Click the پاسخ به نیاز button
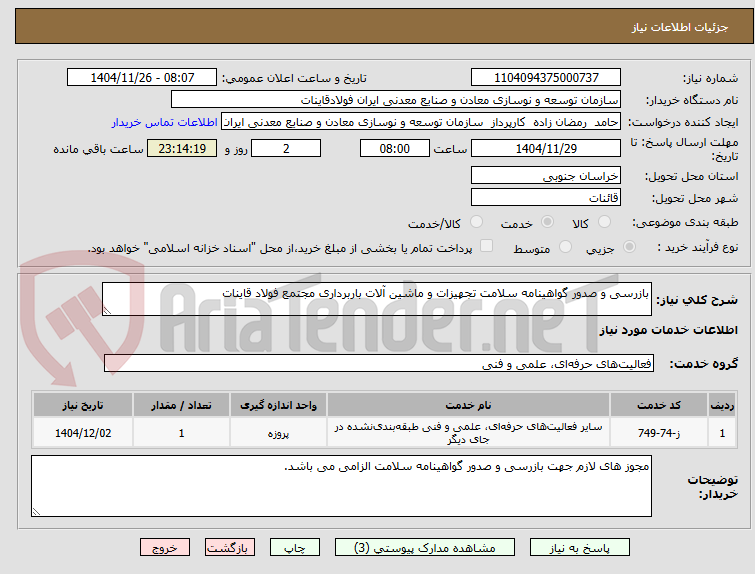Viewport: 755px width, 574px height. pos(580,548)
